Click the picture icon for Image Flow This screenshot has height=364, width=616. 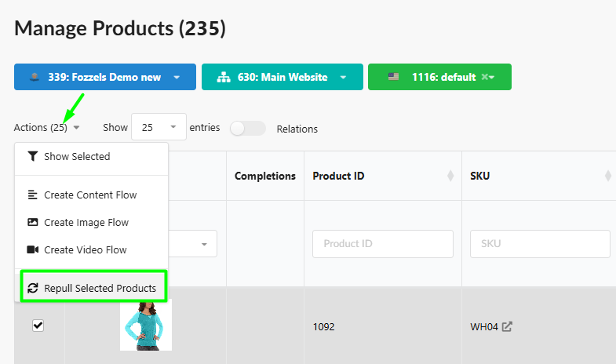33,222
